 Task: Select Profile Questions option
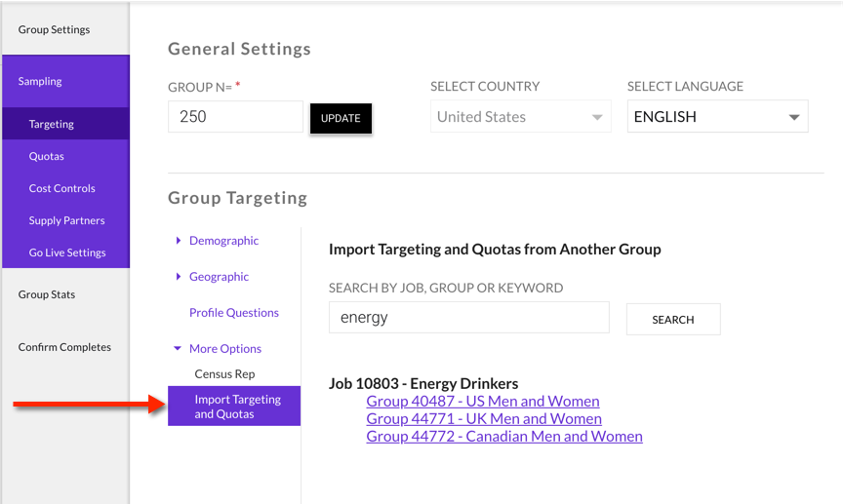234,313
